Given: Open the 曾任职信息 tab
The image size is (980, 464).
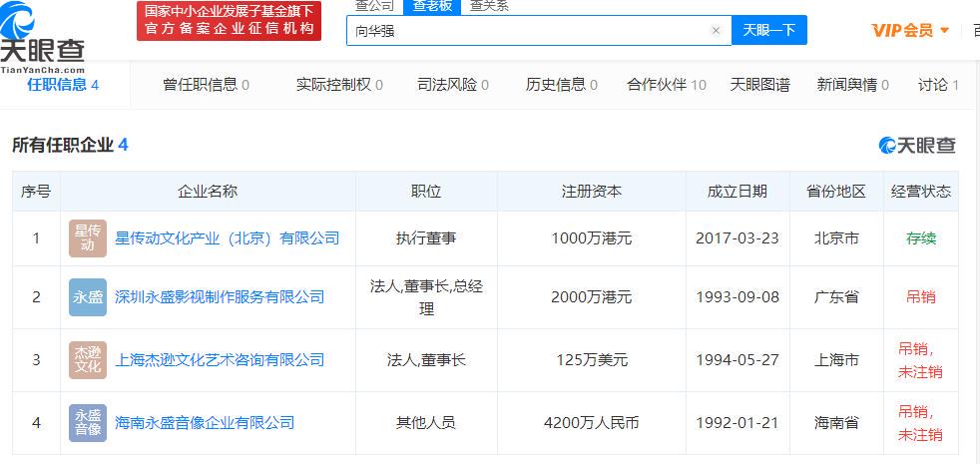Looking at the screenshot, I should click(x=206, y=85).
